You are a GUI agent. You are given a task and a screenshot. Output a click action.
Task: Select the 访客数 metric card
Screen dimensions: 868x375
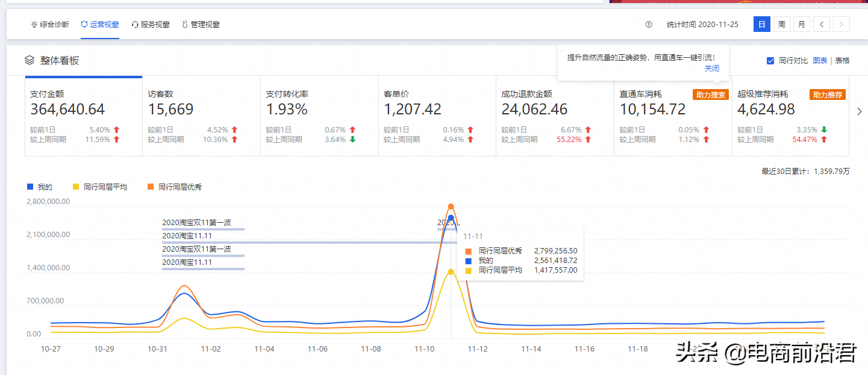[201, 116]
